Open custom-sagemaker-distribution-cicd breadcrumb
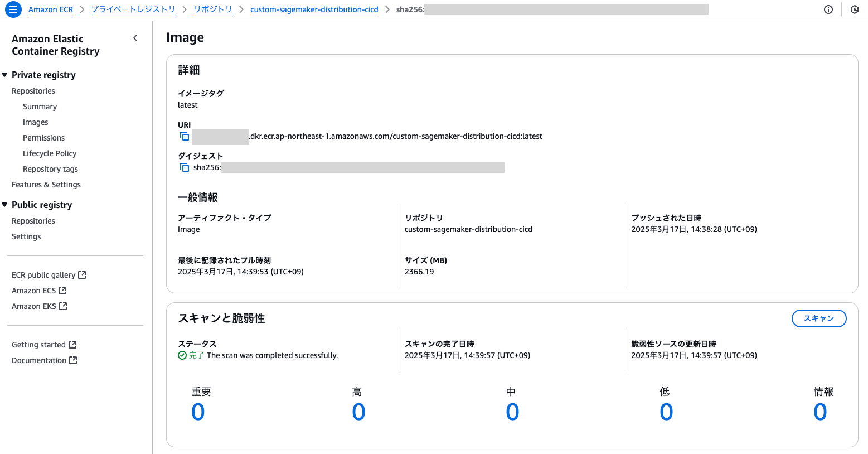The width and height of the screenshot is (868, 454). (314, 9)
